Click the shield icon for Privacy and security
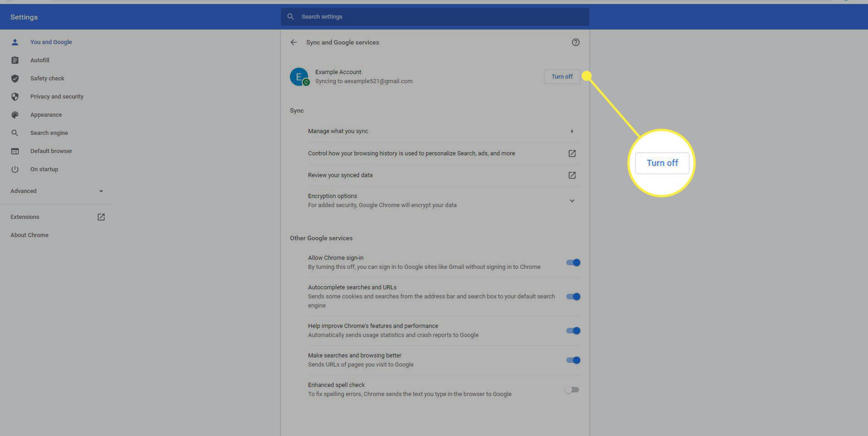The image size is (868, 436). point(15,97)
